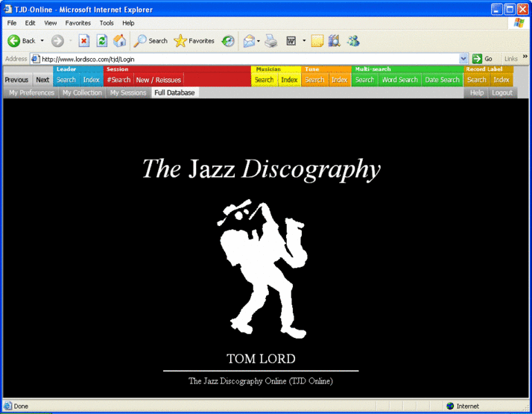Viewport: 532px width, 414px height.
Task: Click the IE icon in title bar
Action: (7, 9)
